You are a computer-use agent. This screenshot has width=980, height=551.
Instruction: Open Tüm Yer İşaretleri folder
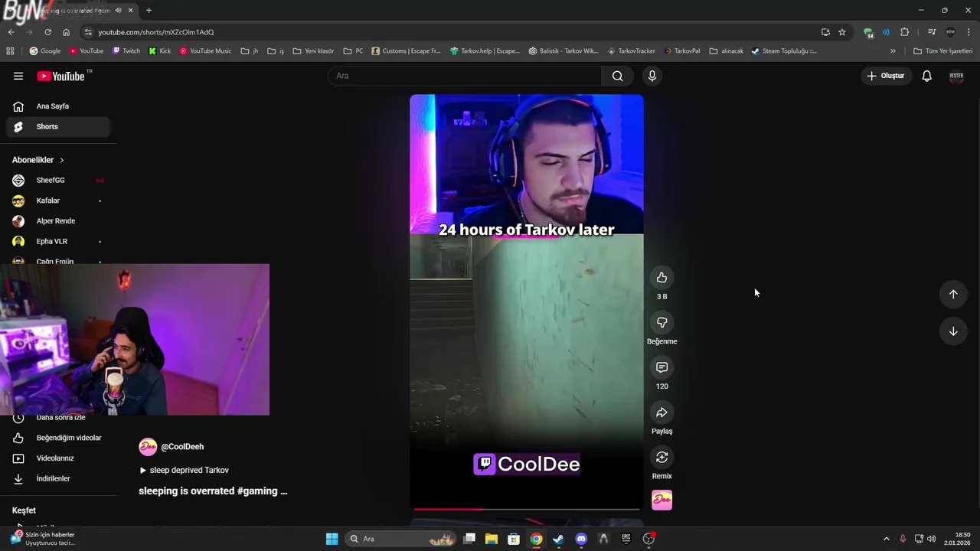(942, 51)
